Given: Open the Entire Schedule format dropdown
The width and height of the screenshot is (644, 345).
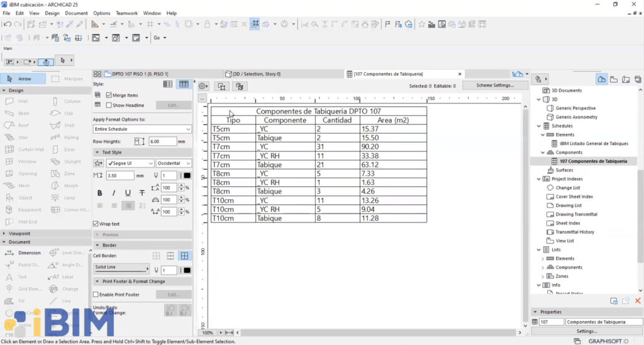Looking at the screenshot, I should click(x=142, y=129).
